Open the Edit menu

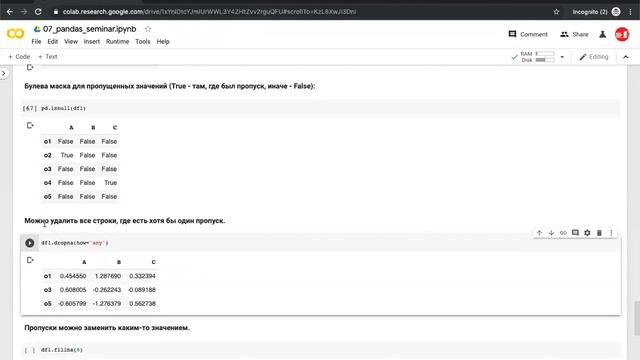click(x=53, y=42)
